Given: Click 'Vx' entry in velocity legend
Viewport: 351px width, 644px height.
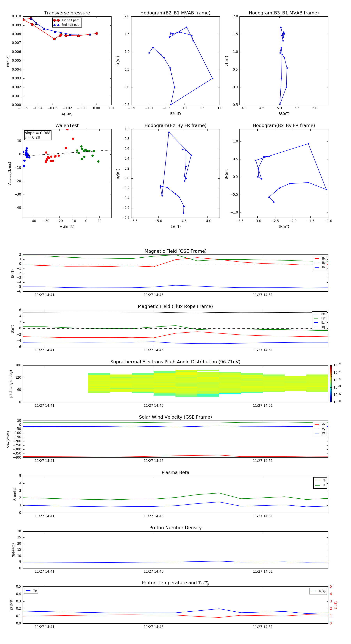Looking at the screenshot, I should pyautogui.click(x=320, y=425).
